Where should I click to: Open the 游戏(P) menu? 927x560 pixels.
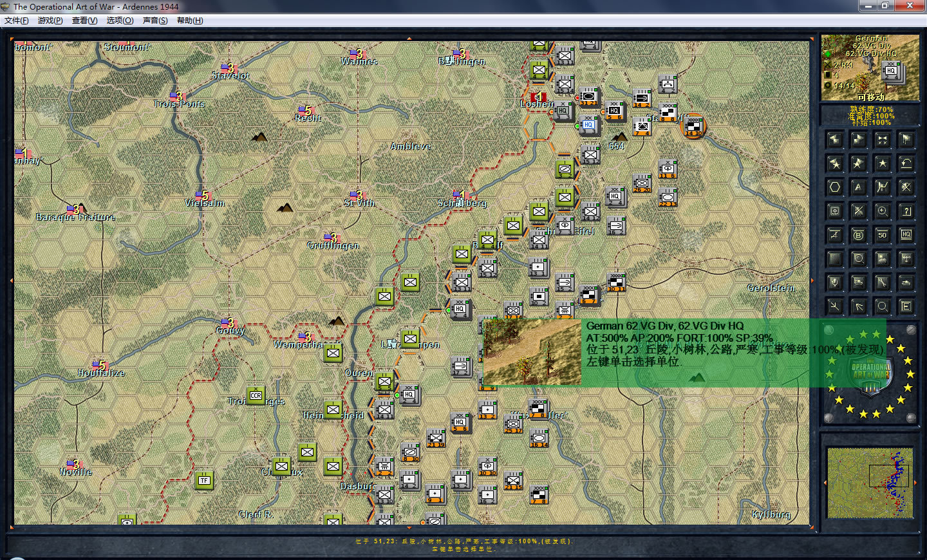point(50,21)
